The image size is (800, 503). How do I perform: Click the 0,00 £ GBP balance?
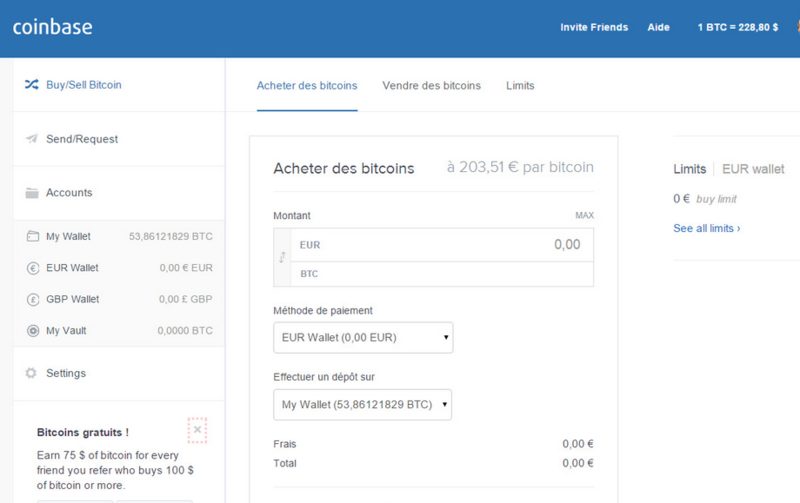pos(185,299)
